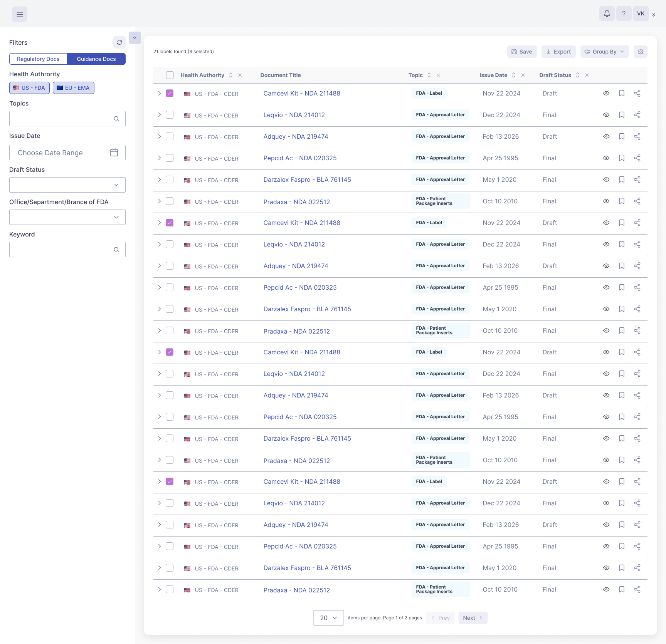Click the Export button
This screenshot has height=644, width=666.
point(558,52)
